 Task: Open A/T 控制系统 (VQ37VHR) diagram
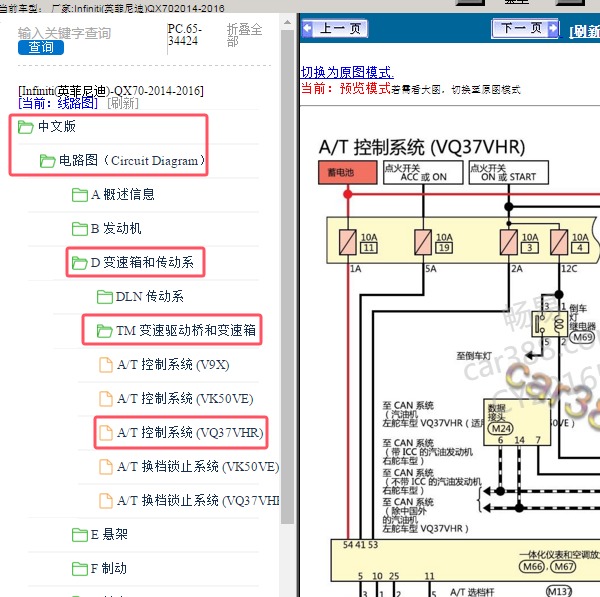coord(190,433)
